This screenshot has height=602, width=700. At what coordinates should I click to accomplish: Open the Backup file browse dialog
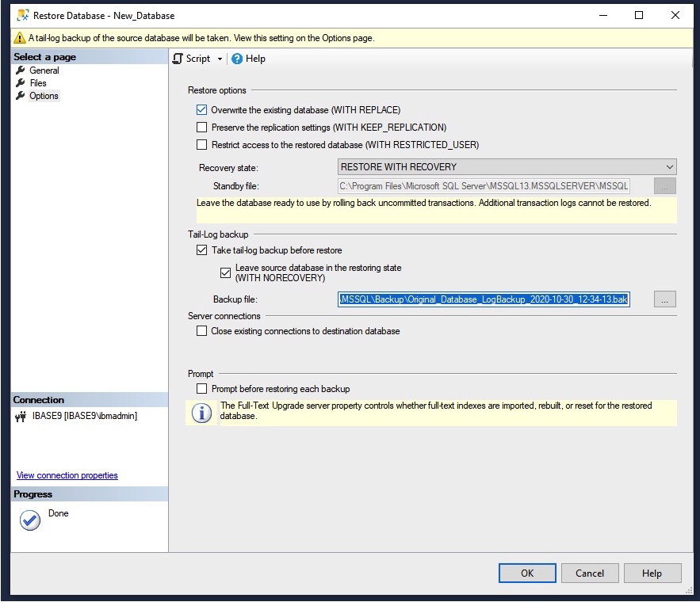point(664,299)
